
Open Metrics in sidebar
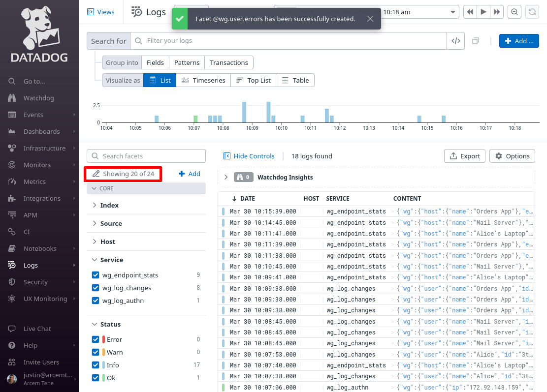tap(34, 181)
